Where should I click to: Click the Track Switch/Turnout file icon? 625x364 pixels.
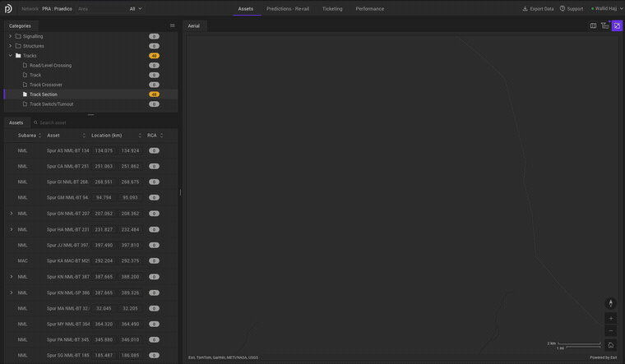click(x=25, y=104)
